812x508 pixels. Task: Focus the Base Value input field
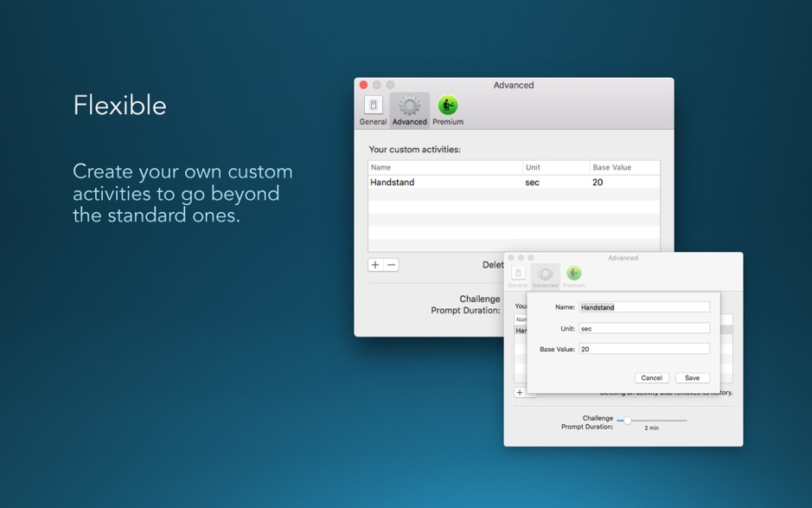(x=644, y=349)
